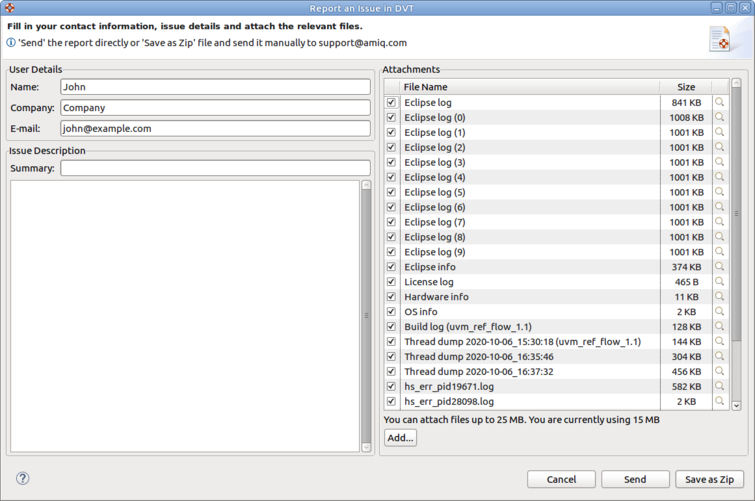
Task: View Eclipse info contents via magnifier icon
Action: (x=719, y=266)
